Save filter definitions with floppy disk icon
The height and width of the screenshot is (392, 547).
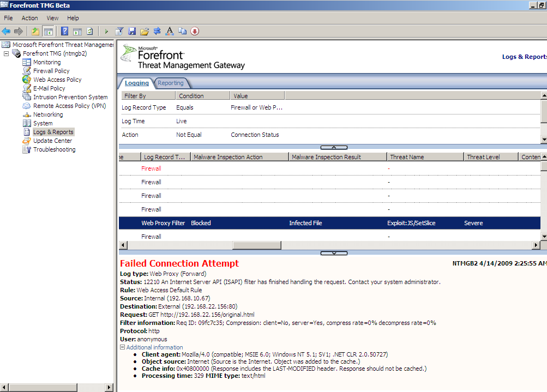[x=132, y=32]
